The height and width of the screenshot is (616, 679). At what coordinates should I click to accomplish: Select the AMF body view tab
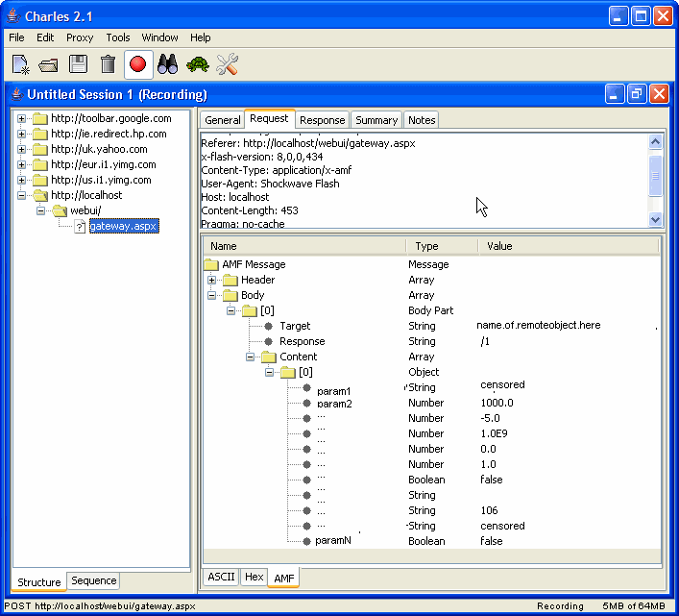(x=283, y=578)
